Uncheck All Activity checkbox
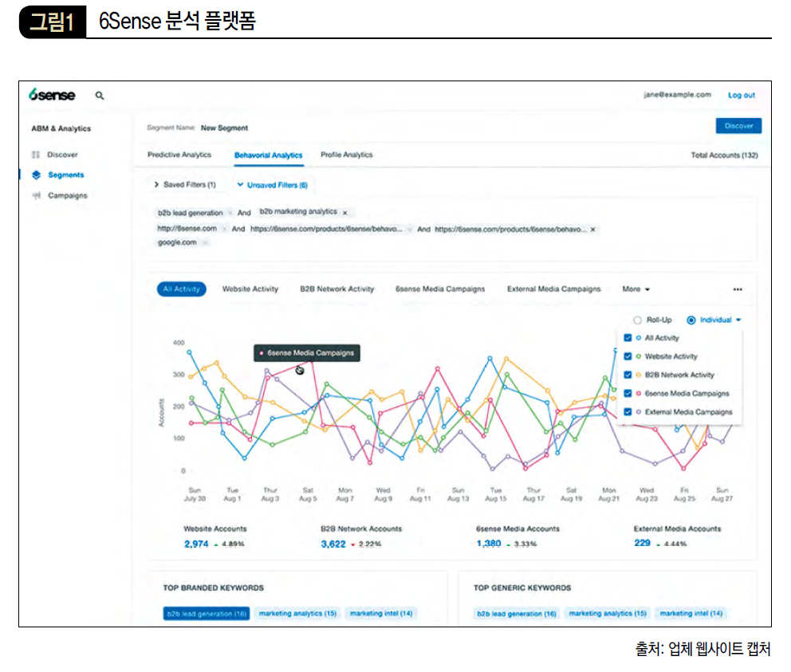Screen dimensions: 791x672 pos(628,337)
